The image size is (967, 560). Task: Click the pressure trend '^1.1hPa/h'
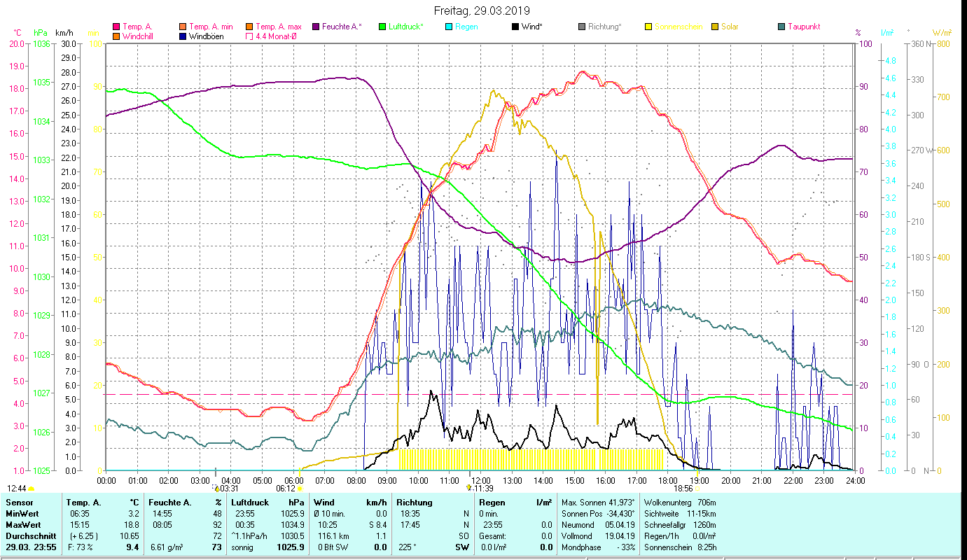251,536
